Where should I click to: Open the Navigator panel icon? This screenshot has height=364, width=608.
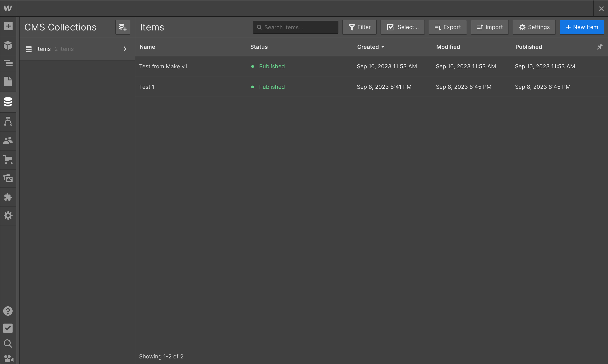click(x=8, y=63)
